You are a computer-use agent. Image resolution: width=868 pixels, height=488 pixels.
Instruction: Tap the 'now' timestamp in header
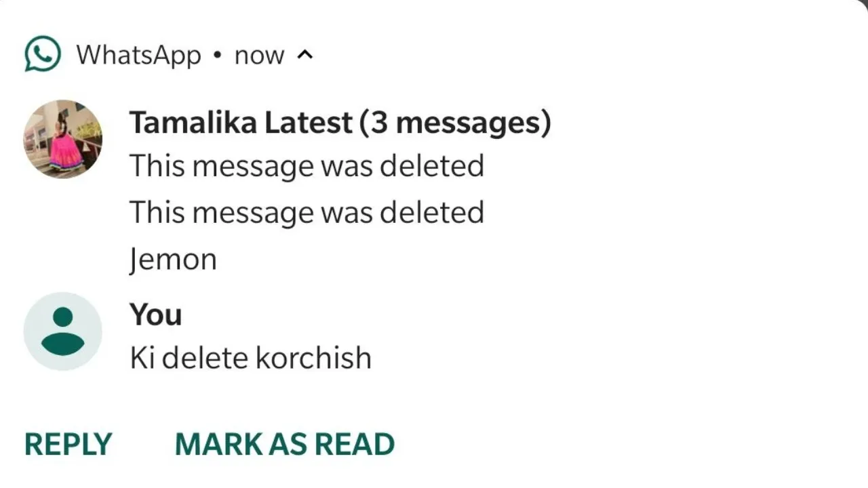259,56
